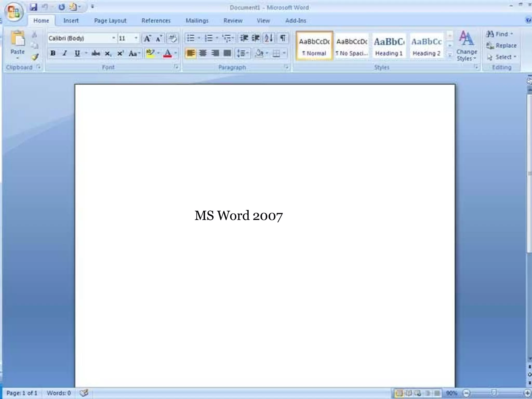This screenshot has height=399, width=532.
Task: Expand the Styles gallery More arrow
Action: tap(450, 55)
